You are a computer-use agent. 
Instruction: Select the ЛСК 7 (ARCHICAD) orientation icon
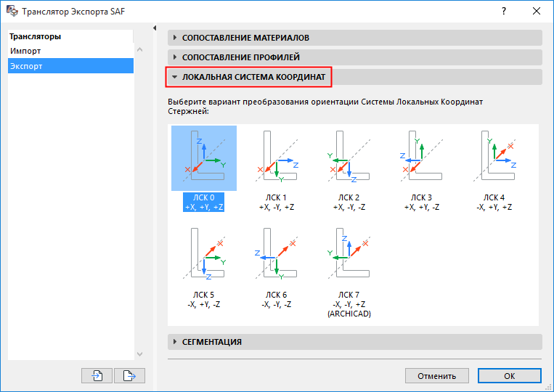tap(349, 255)
